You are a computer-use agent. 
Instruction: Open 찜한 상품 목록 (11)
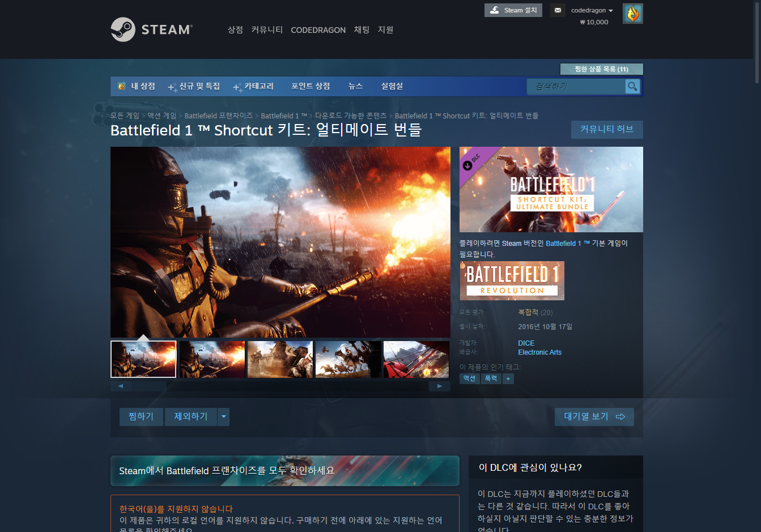(601, 69)
